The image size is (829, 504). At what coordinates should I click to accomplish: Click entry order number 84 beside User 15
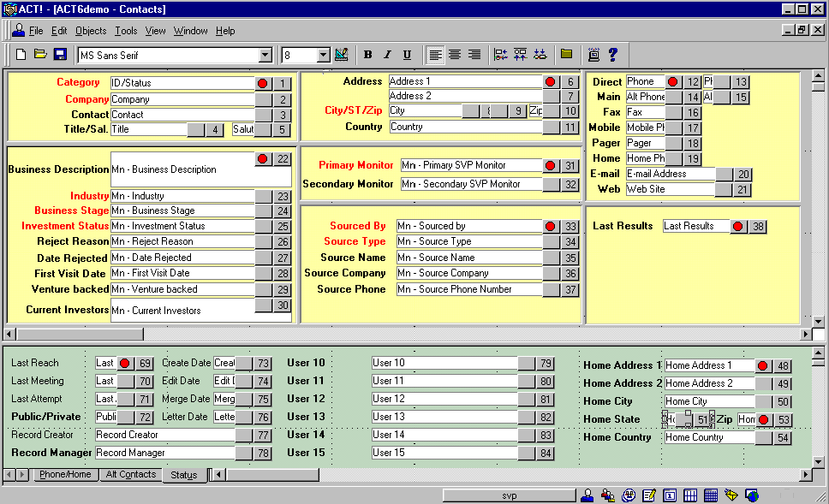[x=546, y=454]
